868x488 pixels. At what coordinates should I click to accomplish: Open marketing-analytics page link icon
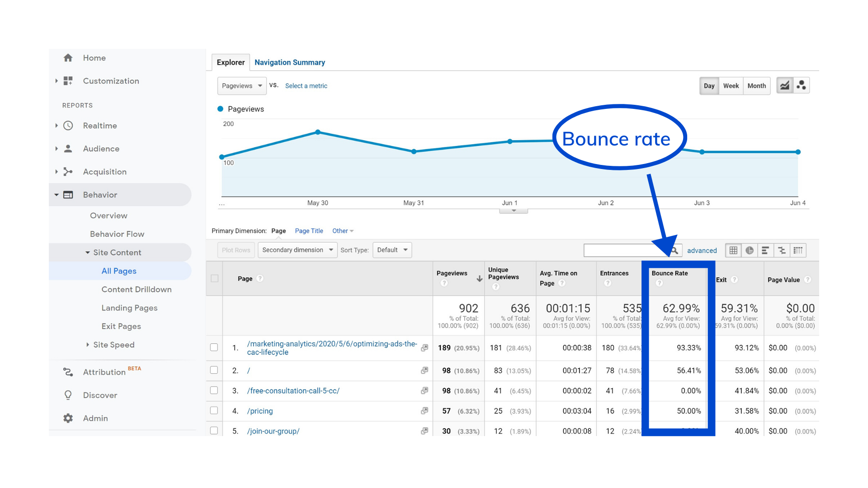(425, 348)
